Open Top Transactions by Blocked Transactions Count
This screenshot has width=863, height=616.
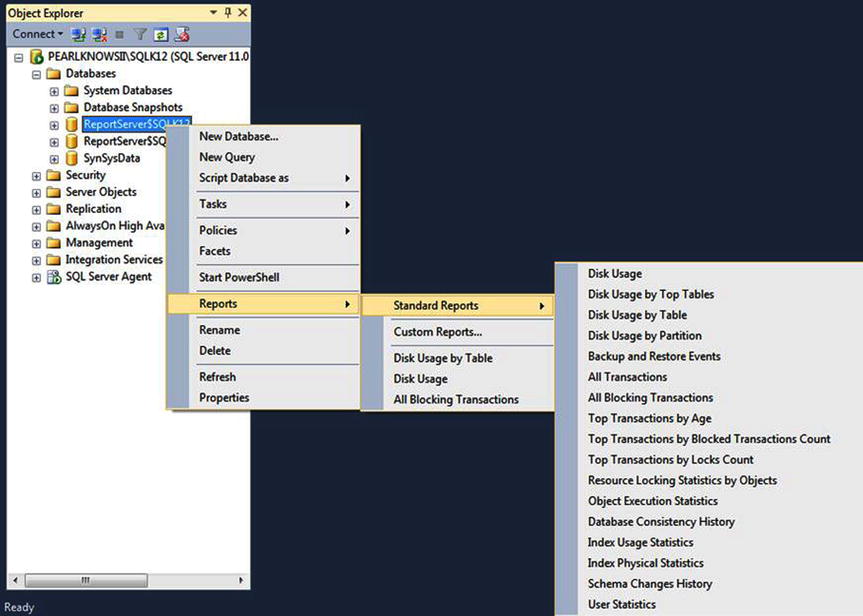coord(709,439)
